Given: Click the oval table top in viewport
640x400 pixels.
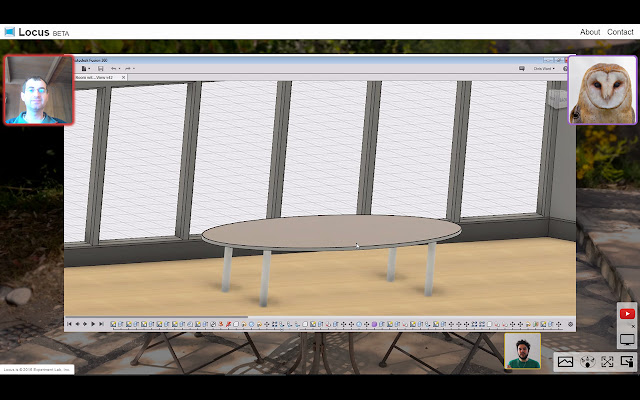Looking at the screenshot, I should click(x=330, y=232).
